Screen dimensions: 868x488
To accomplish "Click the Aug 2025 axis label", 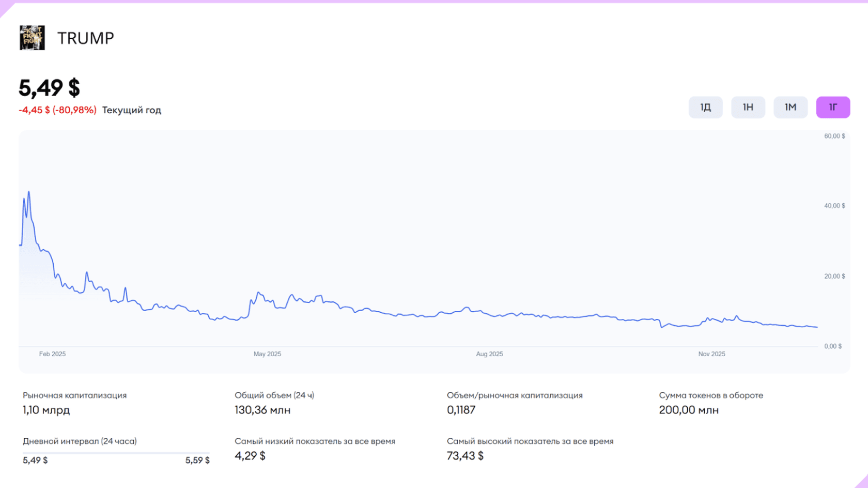I will coord(489,354).
